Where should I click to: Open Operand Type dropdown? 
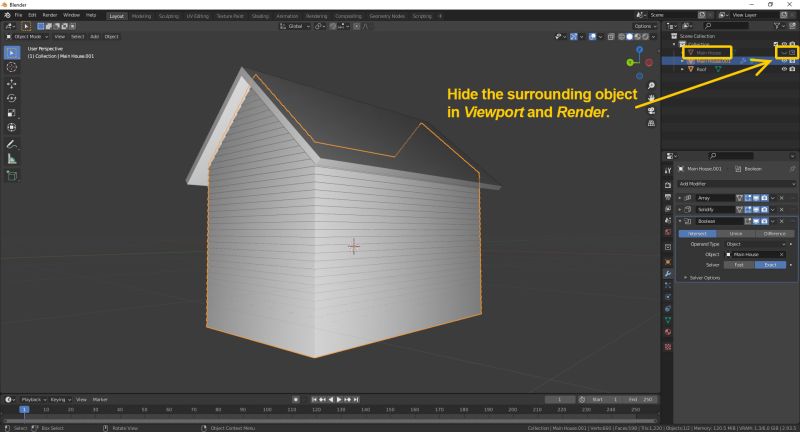click(x=756, y=244)
